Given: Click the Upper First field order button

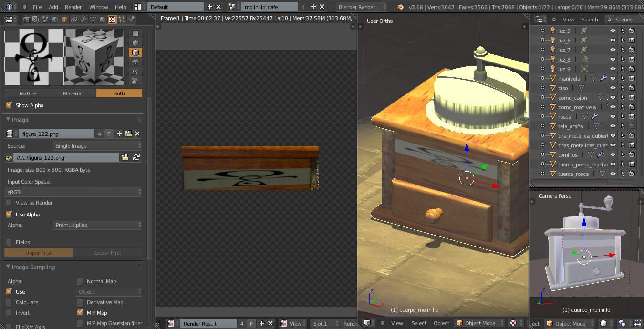Looking at the screenshot, I should tap(39, 253).
